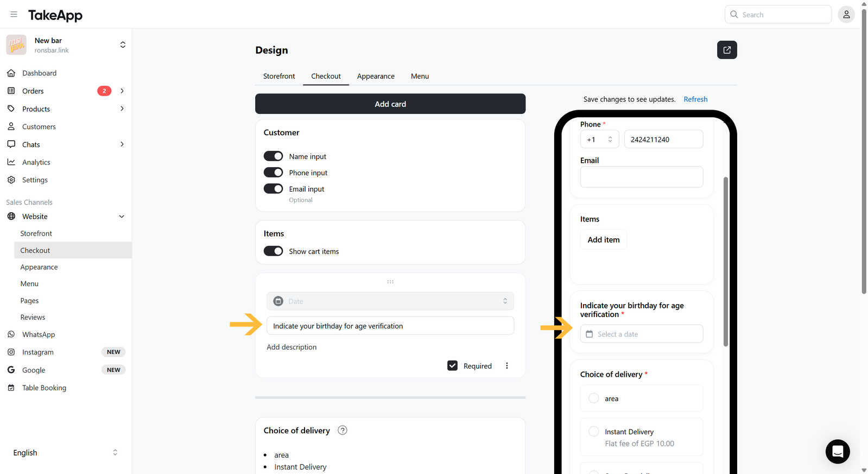The height and width of the screenshot is (474, 868).
Task: Open Storefront in the sidebar submenu
Action: (36, 233)
